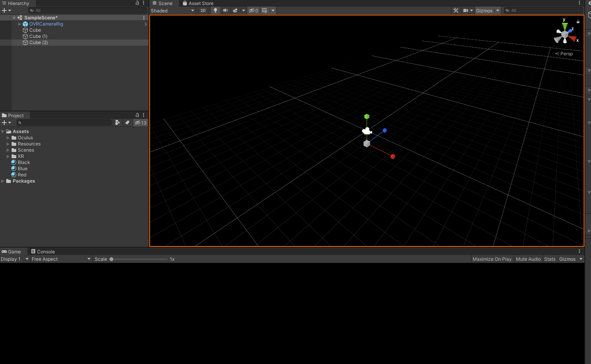This screenshot has height=364, width=591.
Task: Toggle Persp projection label
Action: (x=564, y=54)
